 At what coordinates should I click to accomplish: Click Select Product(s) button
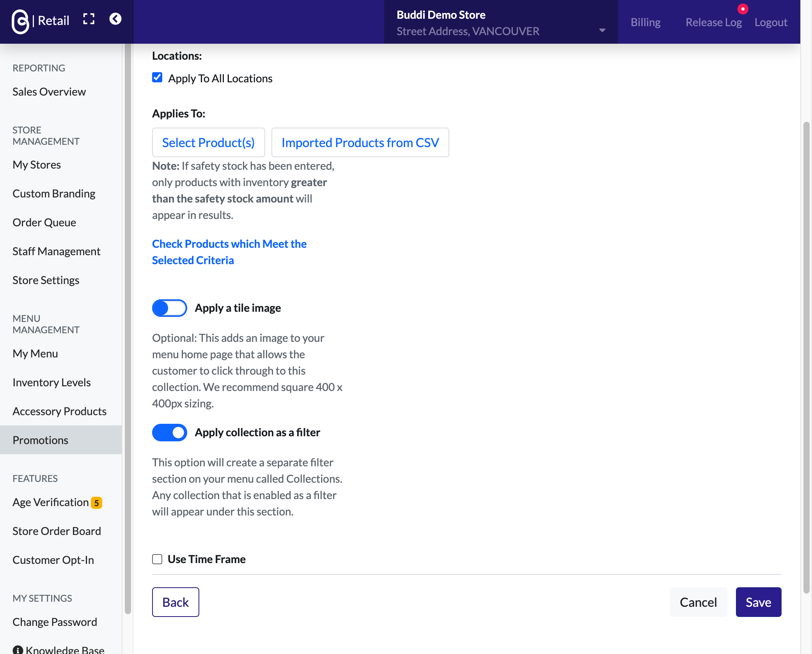coord(208,142)
